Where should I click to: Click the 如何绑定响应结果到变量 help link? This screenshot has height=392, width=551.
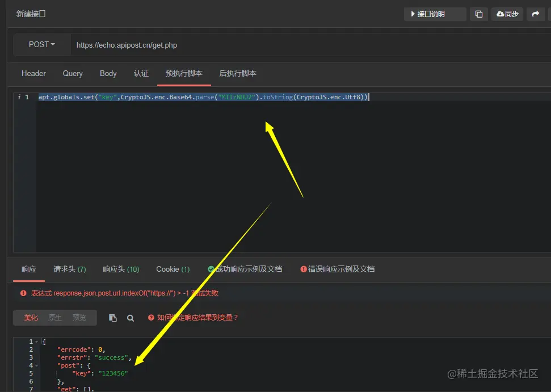pos(197,318)
